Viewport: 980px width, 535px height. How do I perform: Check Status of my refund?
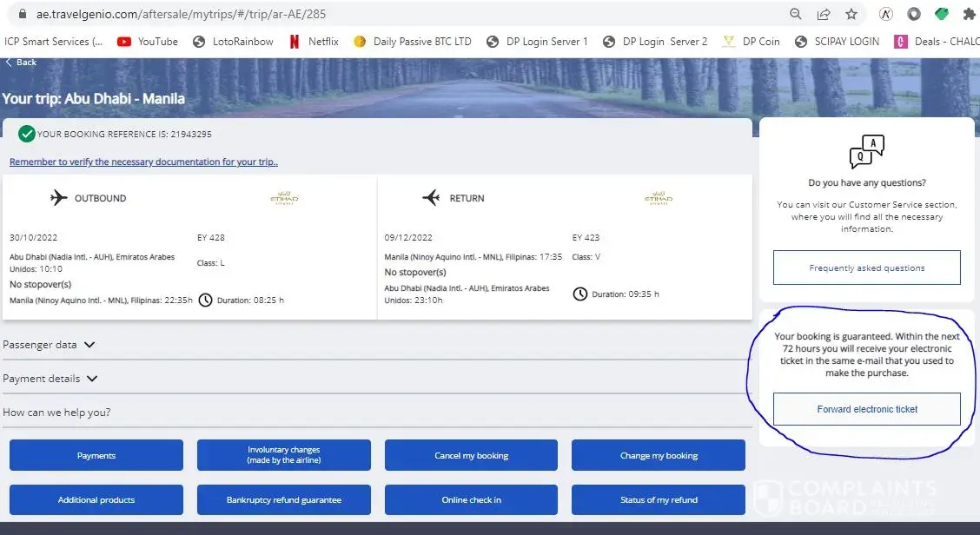658,499
